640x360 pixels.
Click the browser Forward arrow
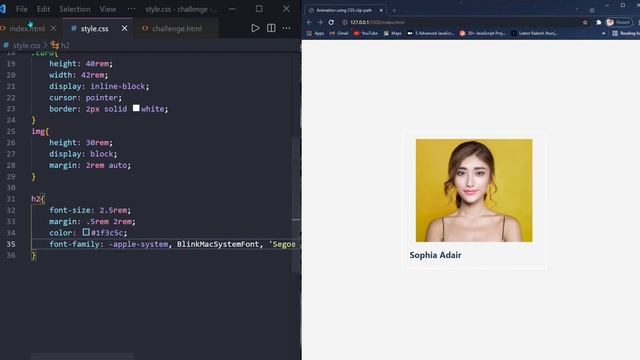pyautogui.click(x=320, y=22)
